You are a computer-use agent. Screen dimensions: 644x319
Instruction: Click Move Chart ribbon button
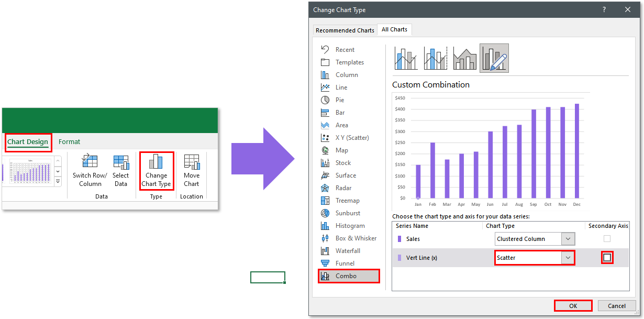click(192, 171)
